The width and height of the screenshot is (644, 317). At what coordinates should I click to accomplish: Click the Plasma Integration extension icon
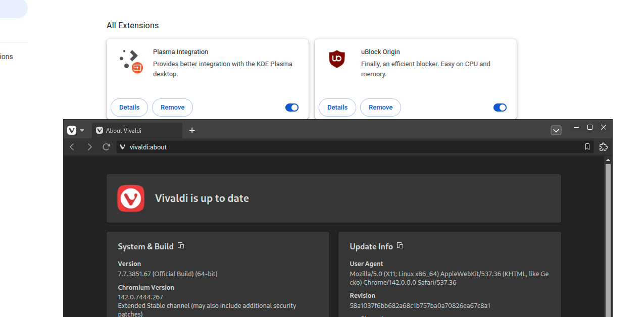tap(131, 61)
